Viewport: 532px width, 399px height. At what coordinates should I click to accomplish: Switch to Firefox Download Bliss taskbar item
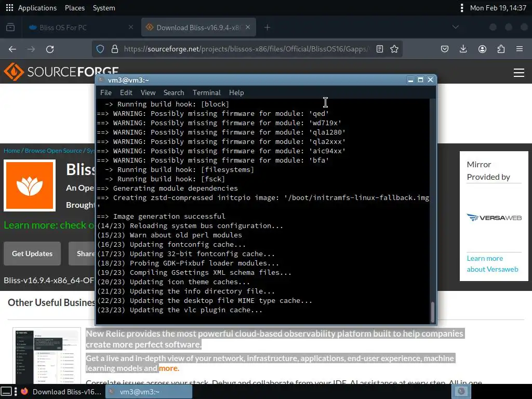(x=61, y=392)
